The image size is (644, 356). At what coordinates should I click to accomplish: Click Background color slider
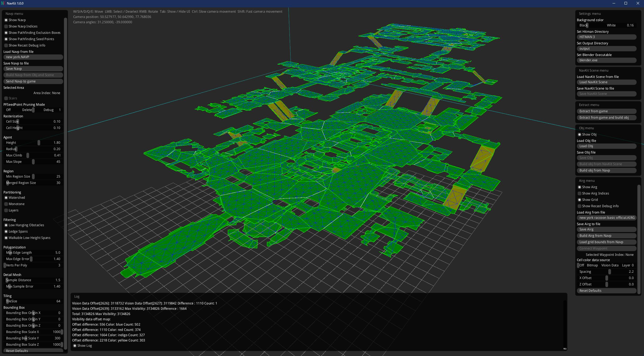pyautogui.click(x=606, y=25)
